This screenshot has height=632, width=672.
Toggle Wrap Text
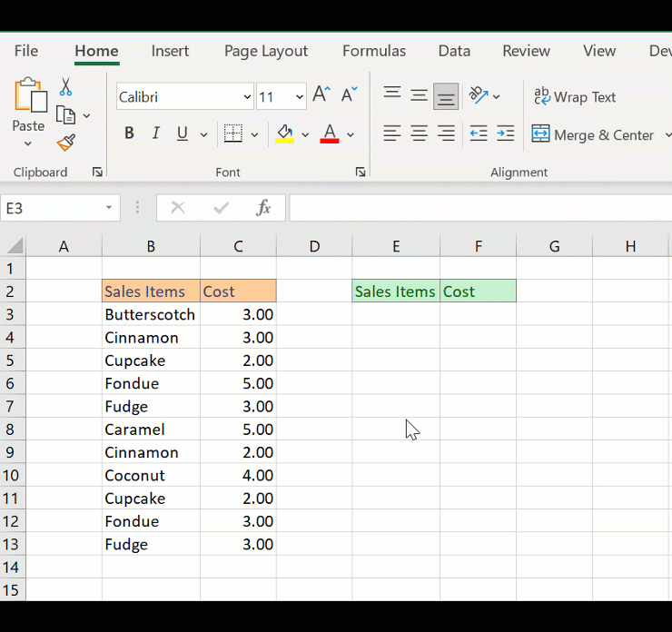575,97
